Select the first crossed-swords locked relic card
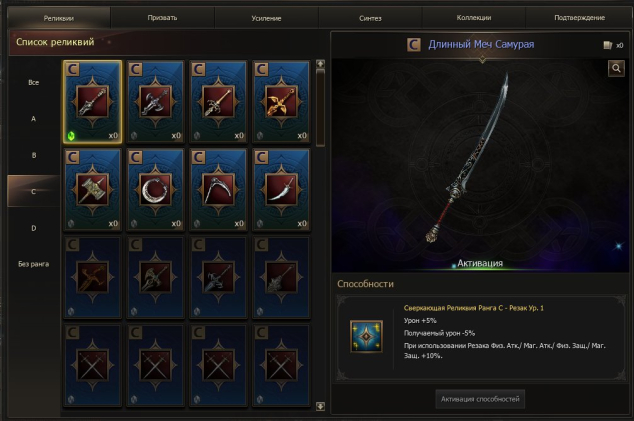The width and height of the screenshot is (634, 421). click(93, 366)
